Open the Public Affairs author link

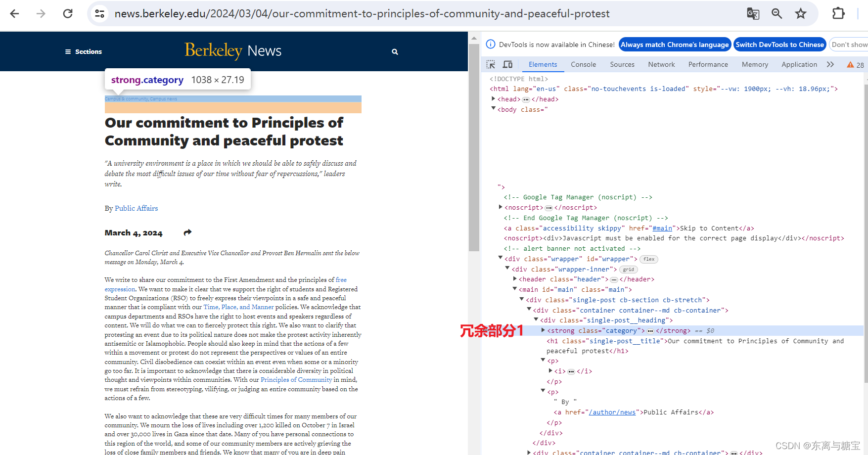click(136, 208)
